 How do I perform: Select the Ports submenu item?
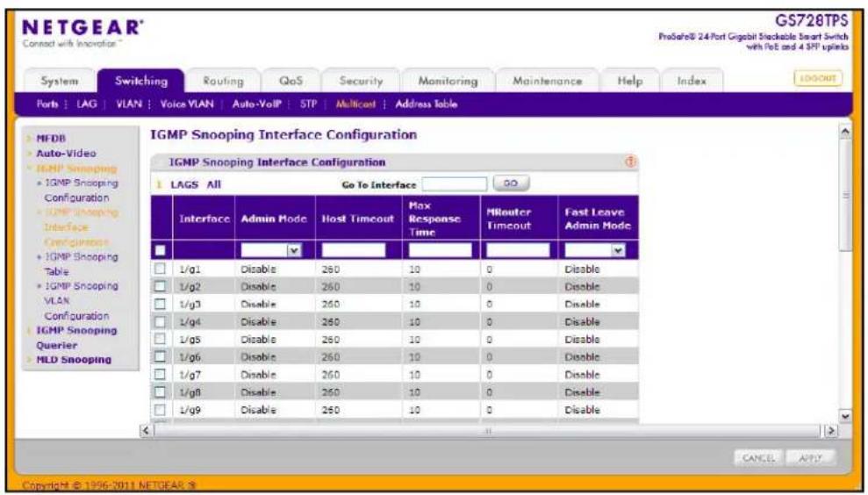47,104
